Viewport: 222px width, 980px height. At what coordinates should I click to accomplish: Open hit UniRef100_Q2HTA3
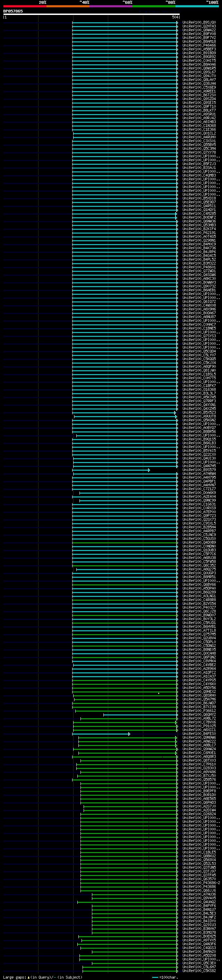click(199, 26)
